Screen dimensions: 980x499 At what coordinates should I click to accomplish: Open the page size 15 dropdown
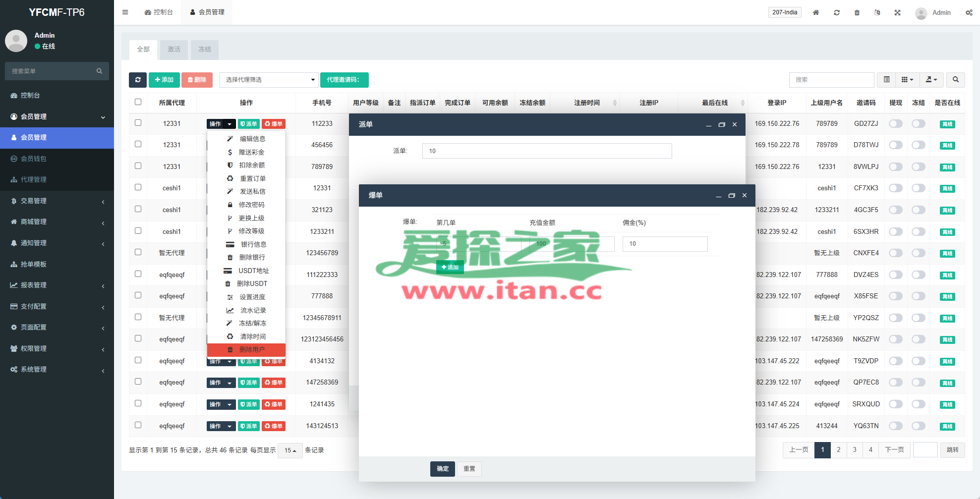click(x=290, y=450)
